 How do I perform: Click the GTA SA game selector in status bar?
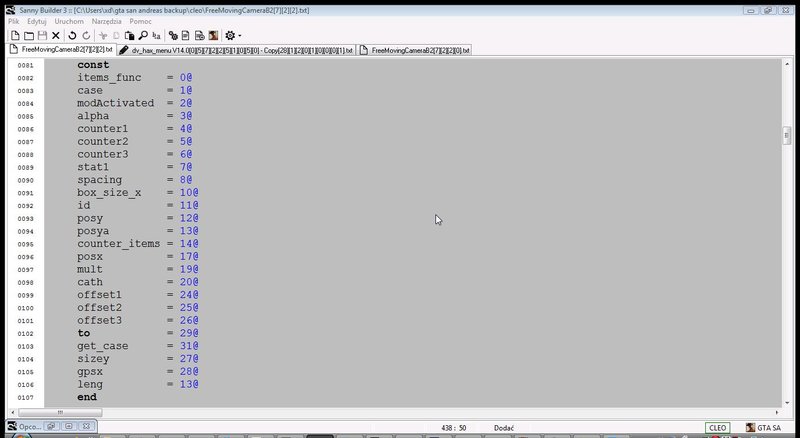coord(764,428)
